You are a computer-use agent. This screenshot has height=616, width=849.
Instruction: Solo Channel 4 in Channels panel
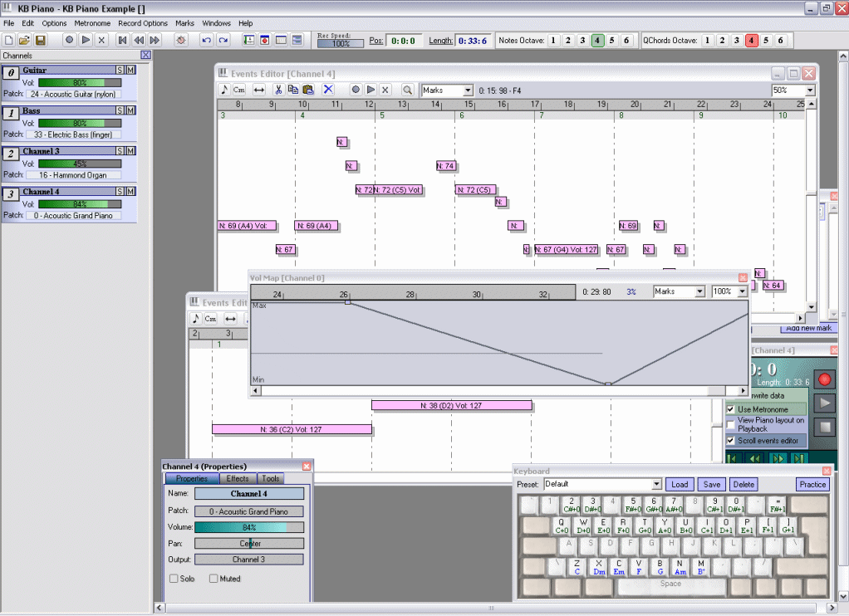[x=120, y=192]
